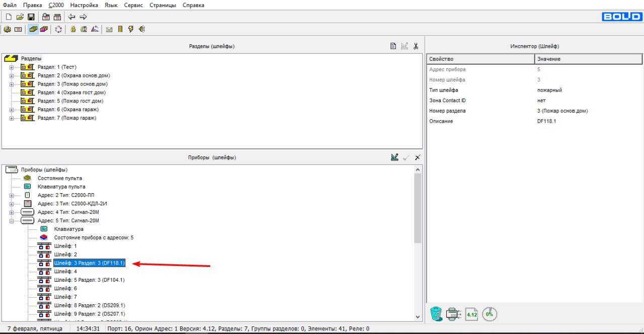Click the device icon beside the magnifier
Image resolution: width=644 pixels, height=334 pixels.
[x=57, y=17]
